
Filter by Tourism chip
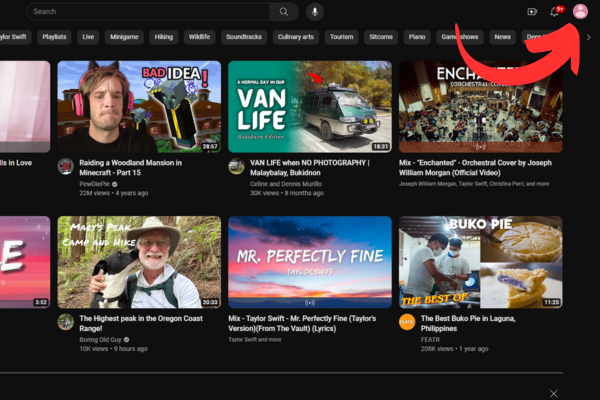click(342, 37)
